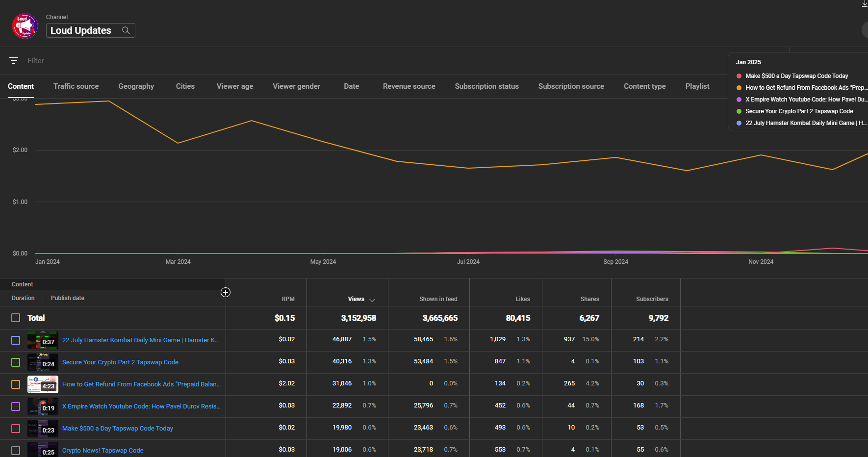Click the 4:23 Facebook Ads refund thumbnail

click(43, 384)
